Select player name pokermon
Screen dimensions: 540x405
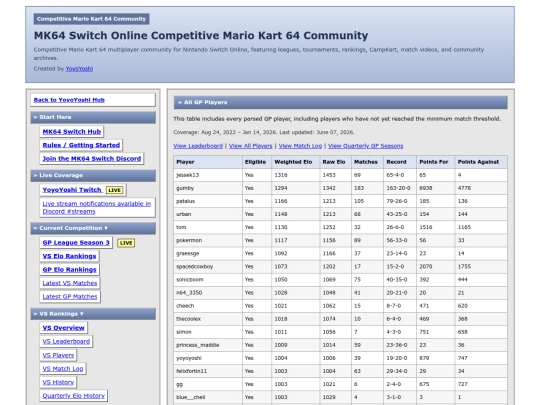[x=189, y=240]
